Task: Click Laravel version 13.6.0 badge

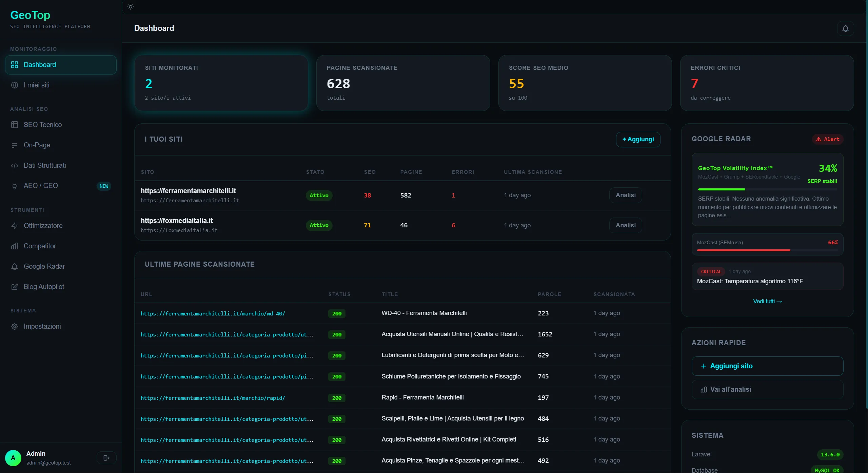Action: click(830, 455)
